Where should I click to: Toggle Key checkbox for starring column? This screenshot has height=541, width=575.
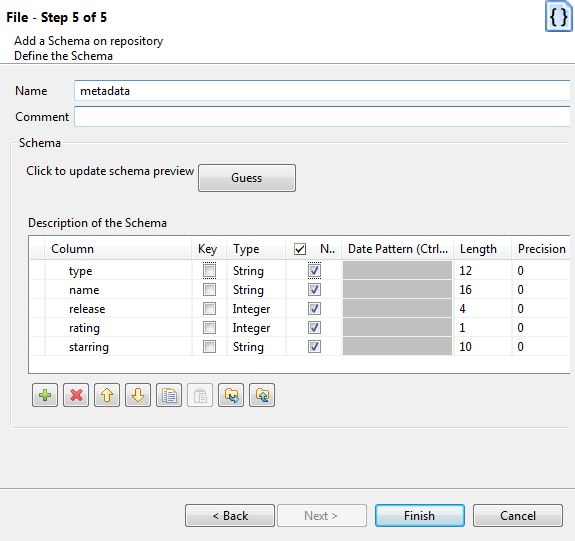point(209,347)
